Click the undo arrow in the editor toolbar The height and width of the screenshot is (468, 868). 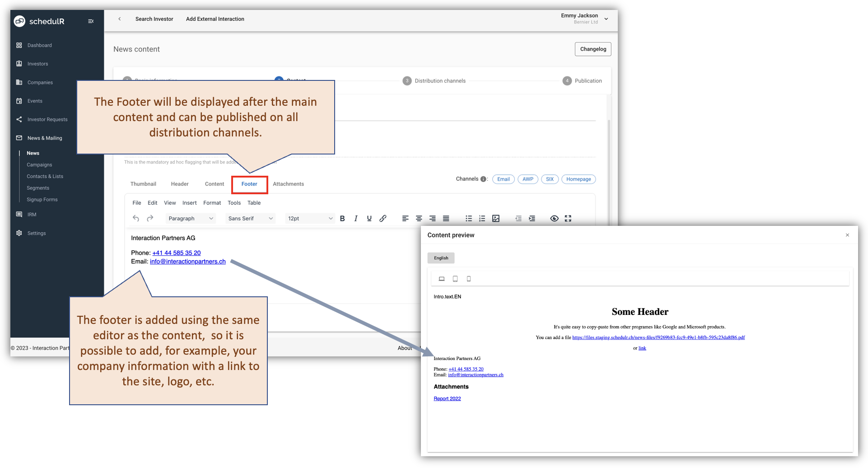(x=135, y=218)
